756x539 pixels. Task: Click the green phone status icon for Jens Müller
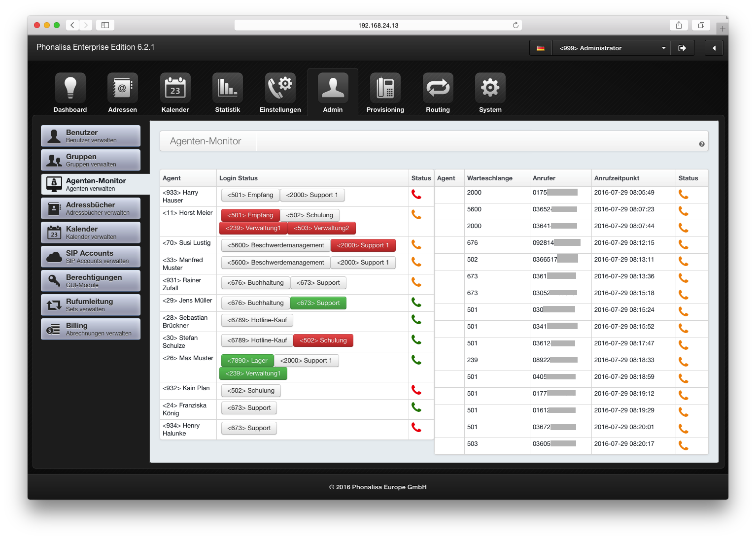(x=416, y=303)
